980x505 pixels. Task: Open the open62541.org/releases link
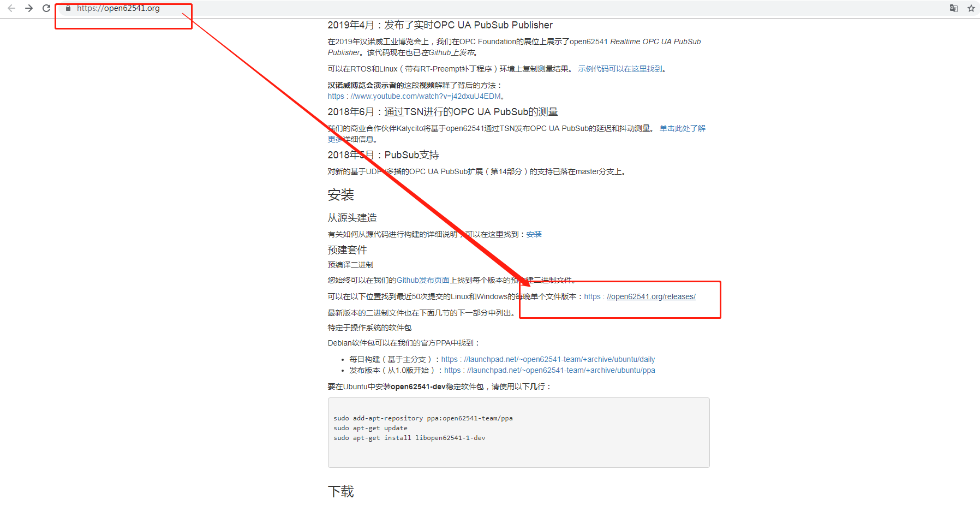651,296
